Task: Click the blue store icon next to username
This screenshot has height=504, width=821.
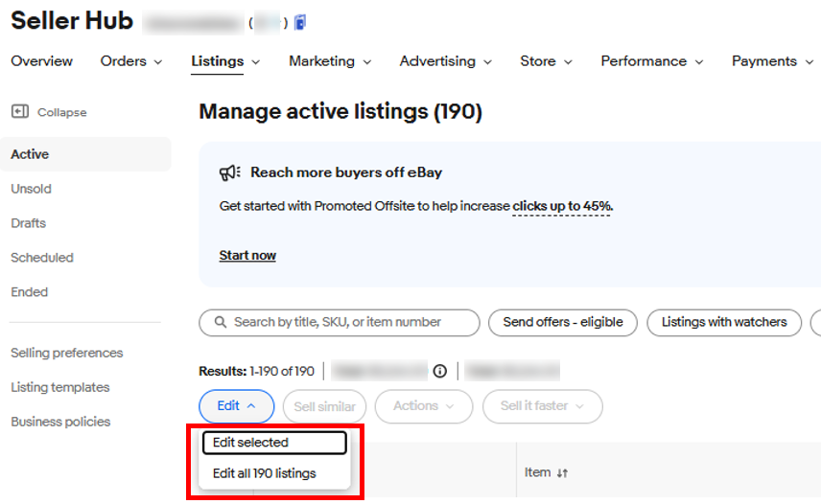Action: click(x=300, y=22)
